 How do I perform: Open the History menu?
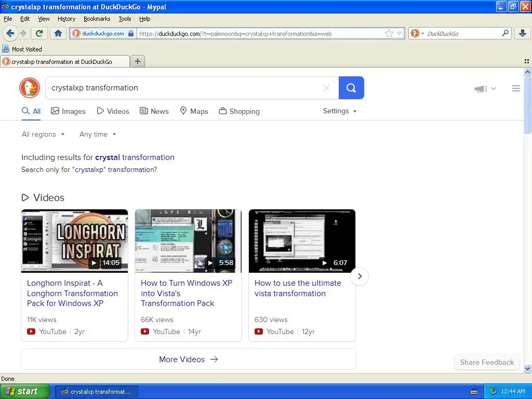click(66, 19)
